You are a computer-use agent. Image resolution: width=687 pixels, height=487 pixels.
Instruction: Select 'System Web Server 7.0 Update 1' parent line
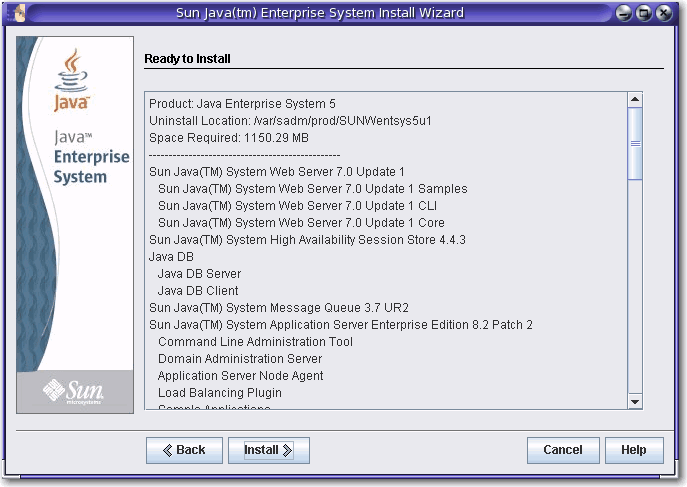[276, 172]
